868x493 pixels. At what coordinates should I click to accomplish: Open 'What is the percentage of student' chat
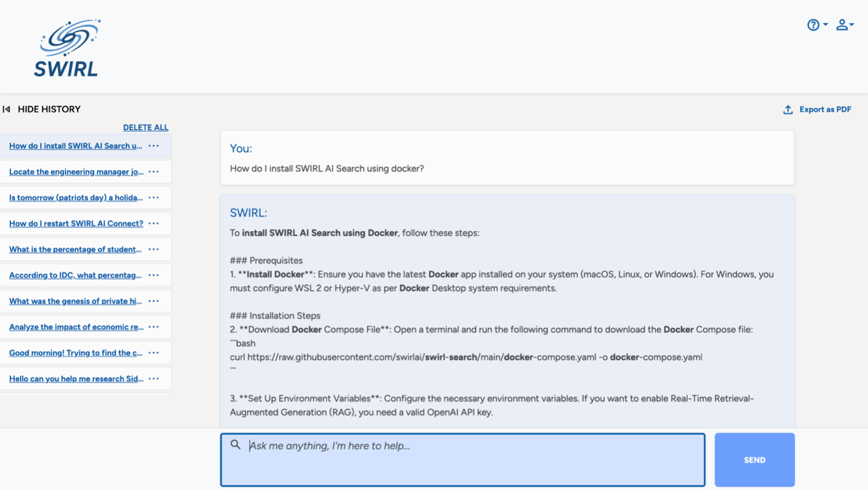[x=75, y=250]
